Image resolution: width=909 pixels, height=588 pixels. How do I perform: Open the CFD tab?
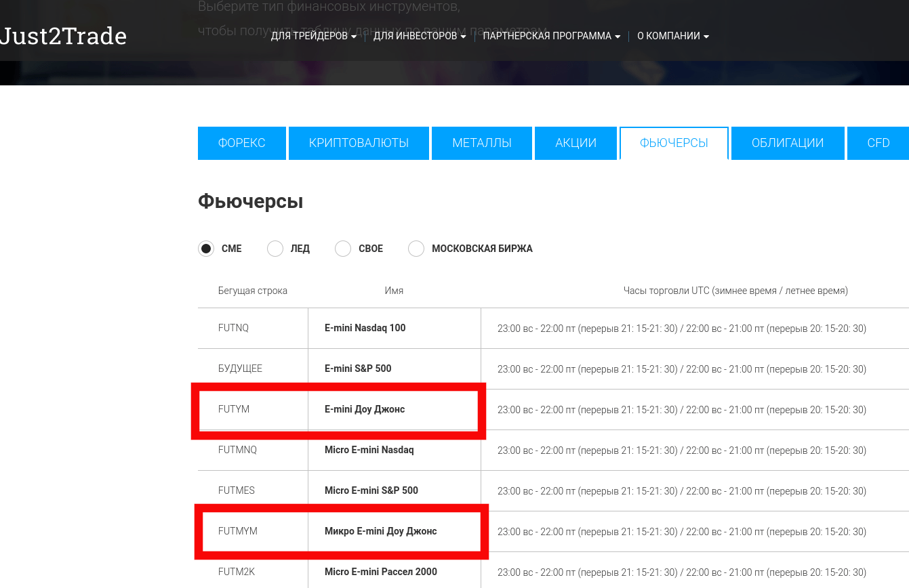click(x=878, y=143)
